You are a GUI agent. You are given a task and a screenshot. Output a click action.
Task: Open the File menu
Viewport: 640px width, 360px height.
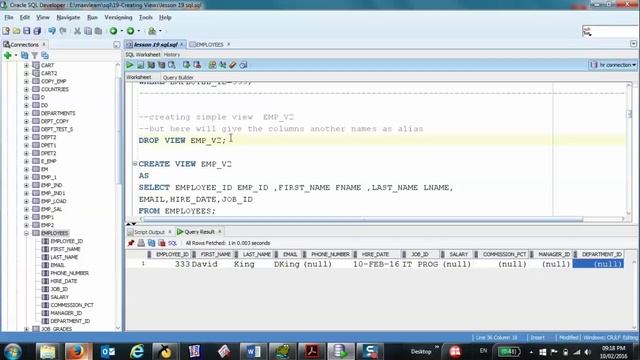[9, 18]
